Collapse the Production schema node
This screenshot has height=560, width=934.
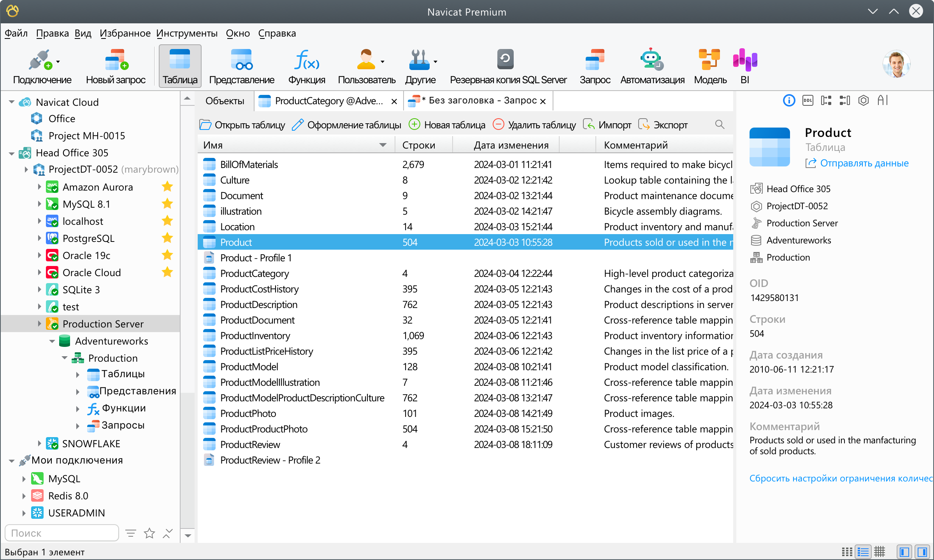click(x=65, y=358)
